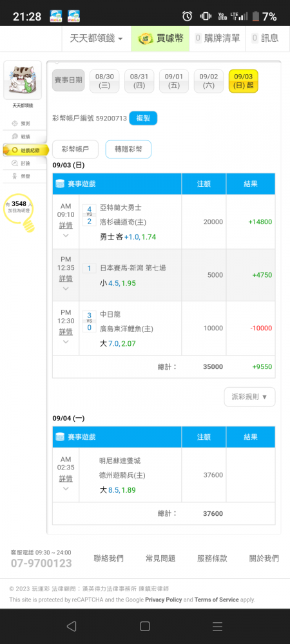Click the 複製 account number button
Image resolution: width=290 pixels, height=644 pixels.
(143, 118)
